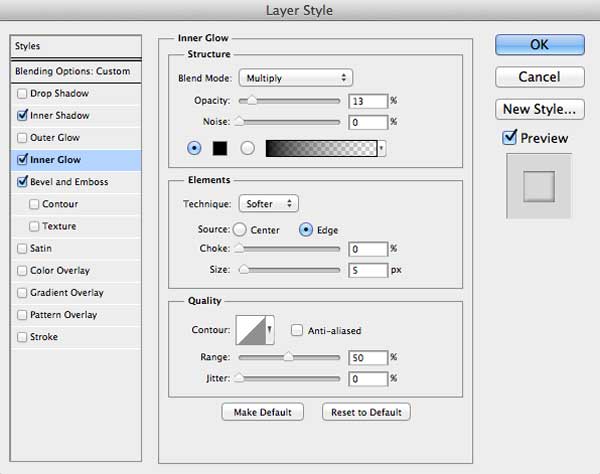Uncheck the Preview checkbox
This screenshot has width=600, height=474.
pos(509,137)
